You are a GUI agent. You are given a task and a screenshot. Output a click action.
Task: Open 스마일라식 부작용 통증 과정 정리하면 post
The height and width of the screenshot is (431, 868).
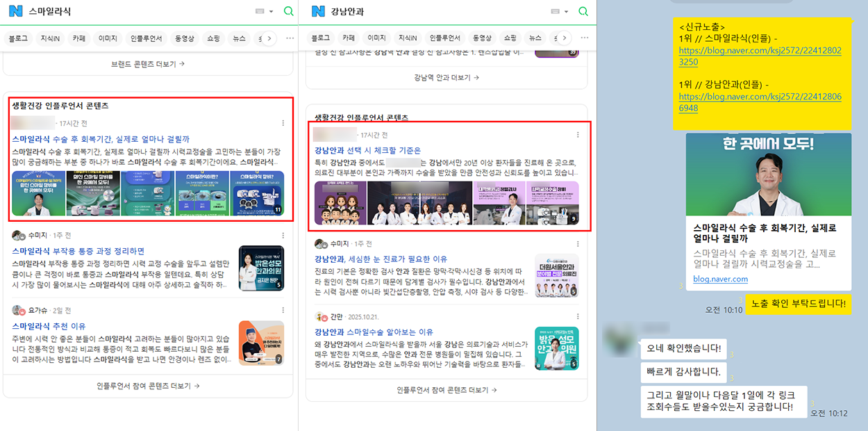(78, 251)
